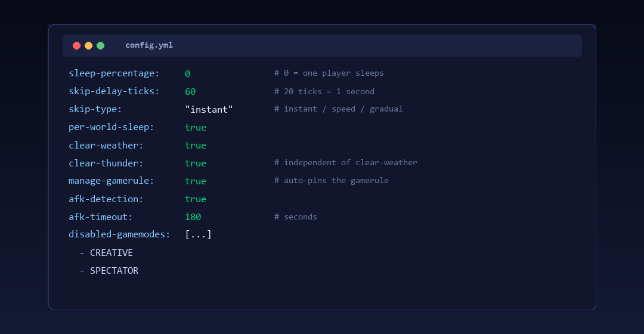Click the afk-timeout value 180
Image resolution: width=644 pixels, height=334 pixels.
(x=193, y=217)
